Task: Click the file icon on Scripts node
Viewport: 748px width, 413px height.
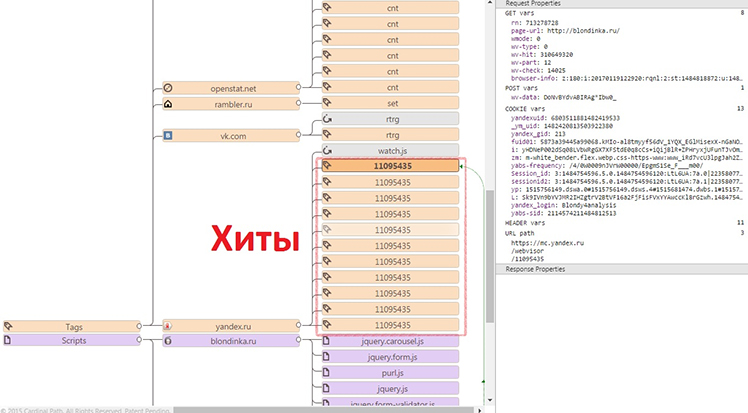Action: (7, 340)
